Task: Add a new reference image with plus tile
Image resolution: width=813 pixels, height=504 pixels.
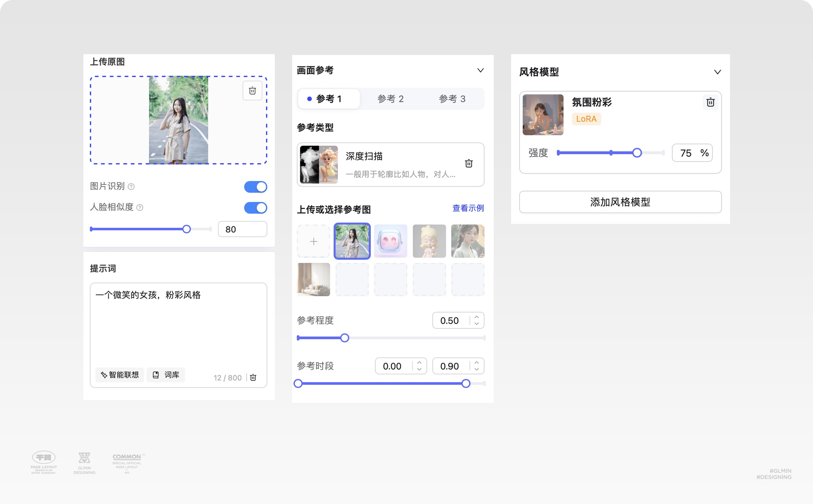Action: pyautogui.click(x=313, y=241)
